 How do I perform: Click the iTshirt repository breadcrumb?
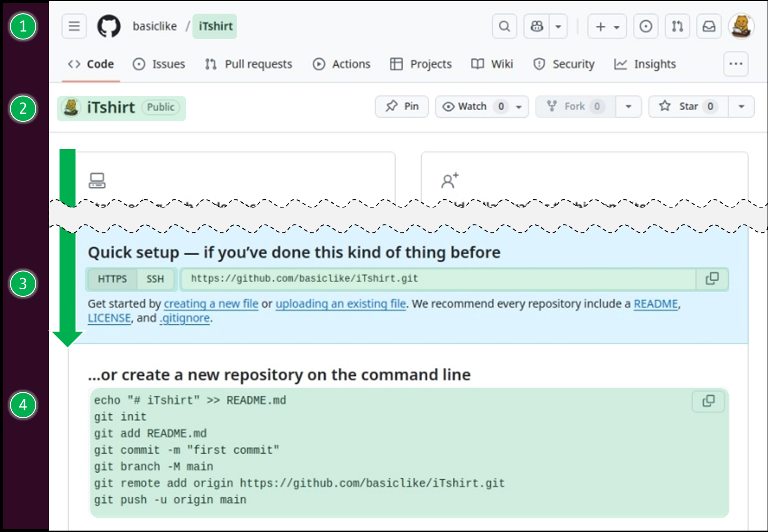tap(215, 26)
